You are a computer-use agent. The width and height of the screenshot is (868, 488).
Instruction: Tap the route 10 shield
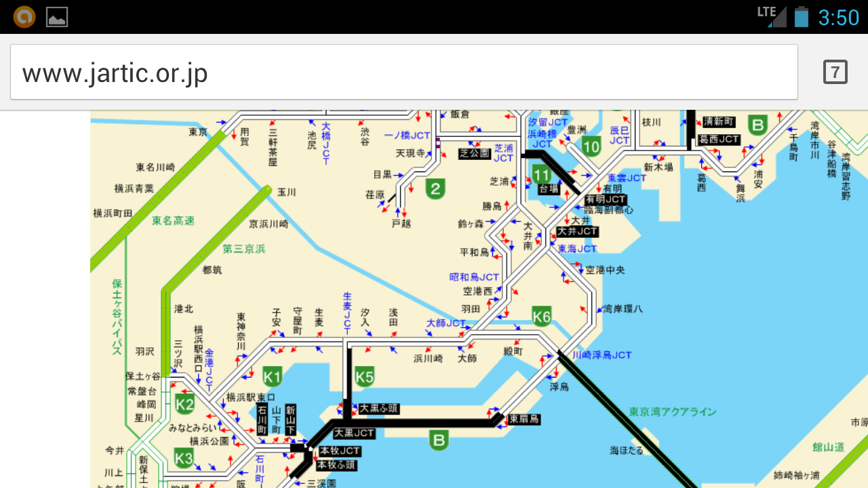point(591,146)
